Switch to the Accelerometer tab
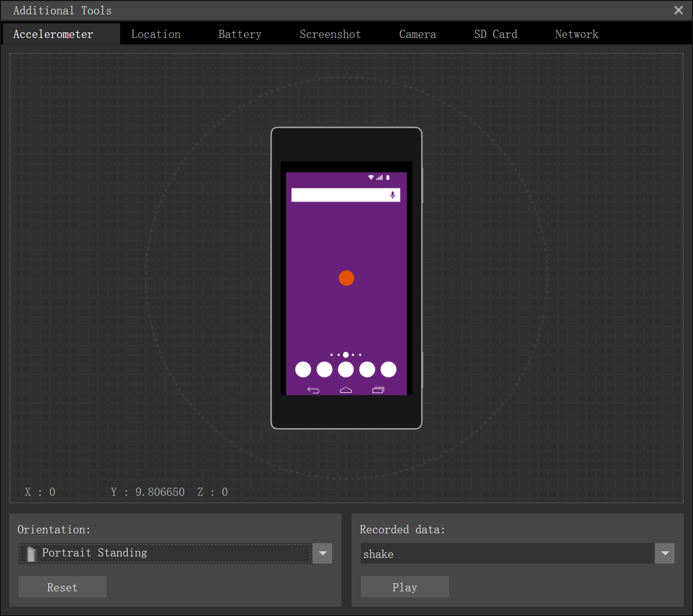 tap(61, 34)
